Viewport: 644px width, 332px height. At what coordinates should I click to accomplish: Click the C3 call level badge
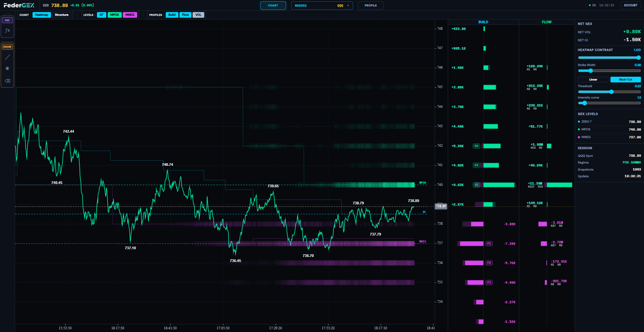pos(476,165)
